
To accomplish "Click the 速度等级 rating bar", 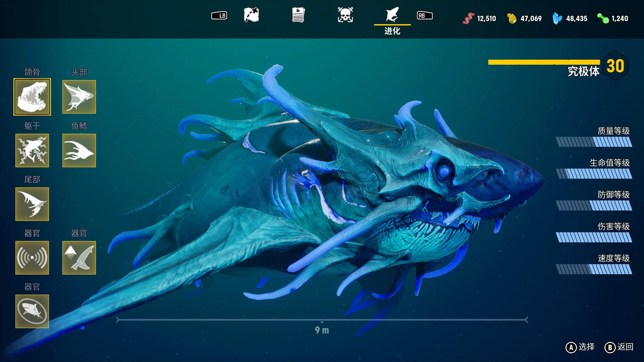I will click(594, 269).
